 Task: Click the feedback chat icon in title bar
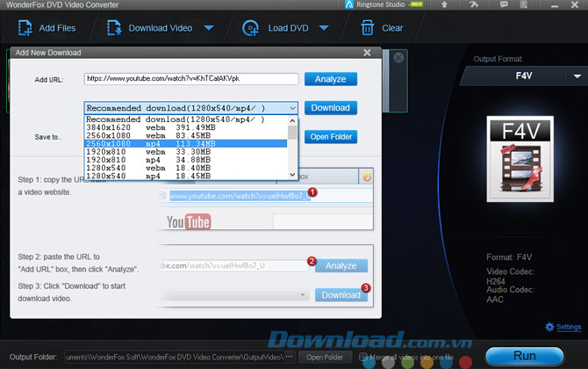(504, 4)
